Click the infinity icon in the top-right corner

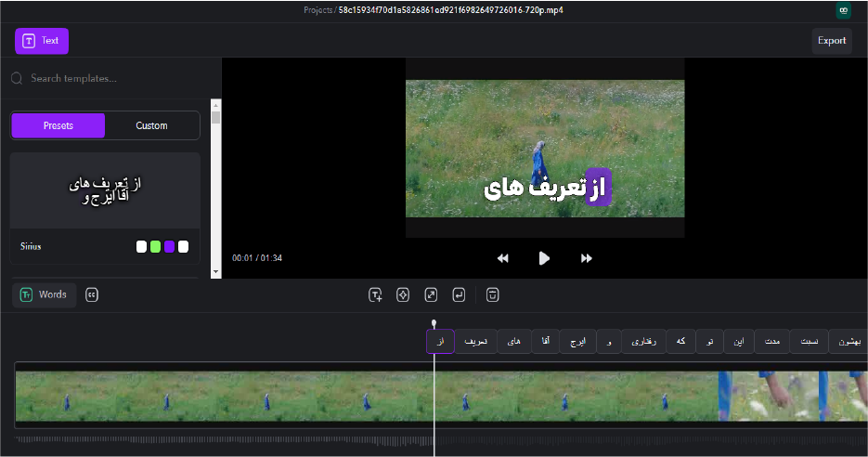tap(843, 10)
